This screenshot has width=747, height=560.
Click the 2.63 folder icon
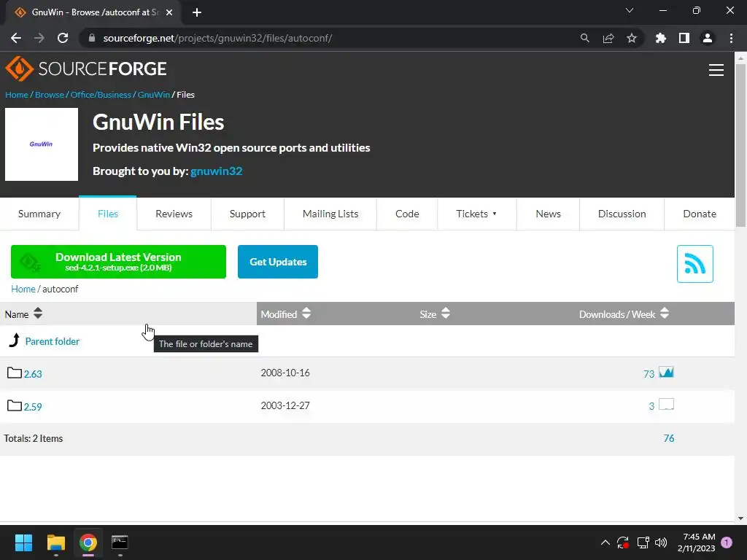15,373
